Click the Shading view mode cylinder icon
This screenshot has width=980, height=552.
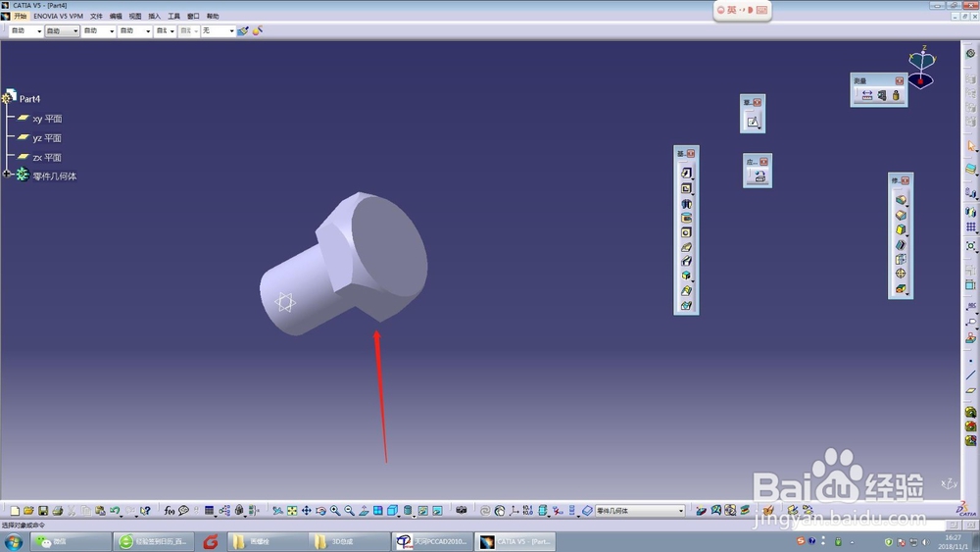[408, 511]
